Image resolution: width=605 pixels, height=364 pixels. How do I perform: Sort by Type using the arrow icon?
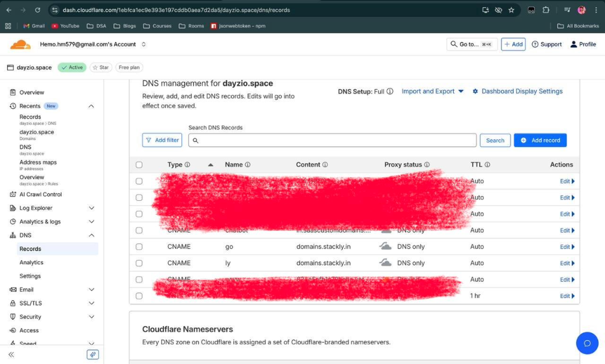[210, 165]
